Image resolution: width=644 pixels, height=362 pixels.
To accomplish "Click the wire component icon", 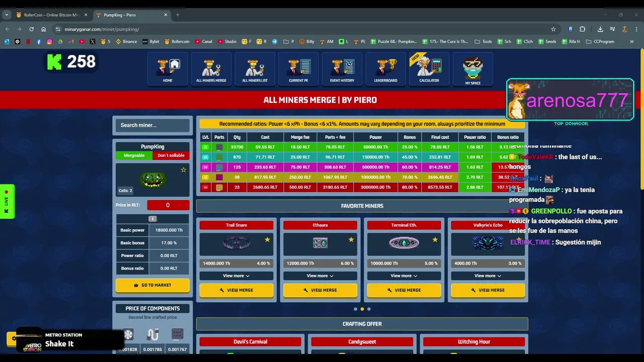I will [153, 334].
